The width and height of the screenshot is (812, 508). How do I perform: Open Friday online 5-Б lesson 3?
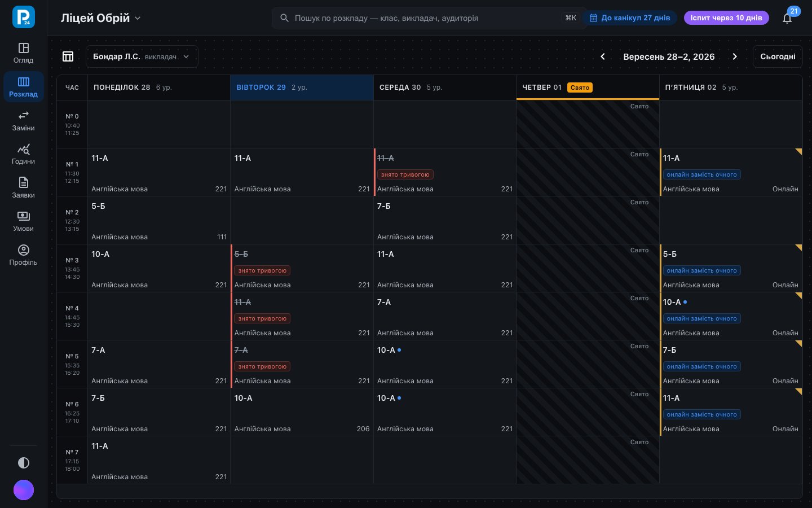[731, 268]
